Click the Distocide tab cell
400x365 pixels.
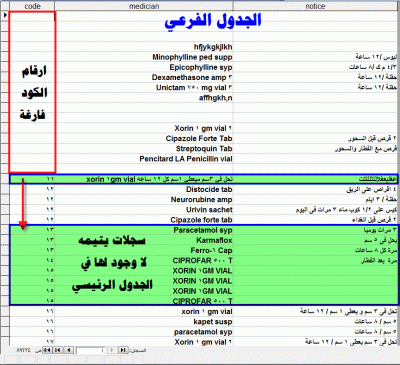pos(144,189)
